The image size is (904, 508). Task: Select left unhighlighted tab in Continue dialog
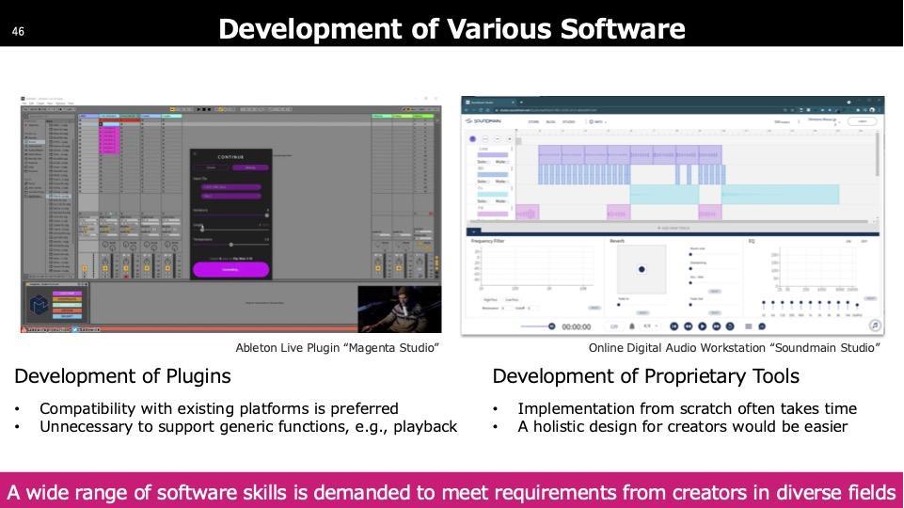tap(212, 168)
